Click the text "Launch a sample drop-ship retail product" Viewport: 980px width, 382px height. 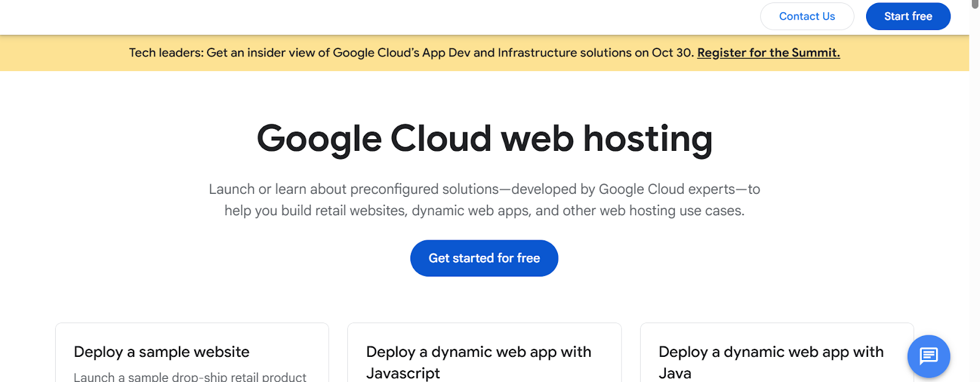[190, 376]
